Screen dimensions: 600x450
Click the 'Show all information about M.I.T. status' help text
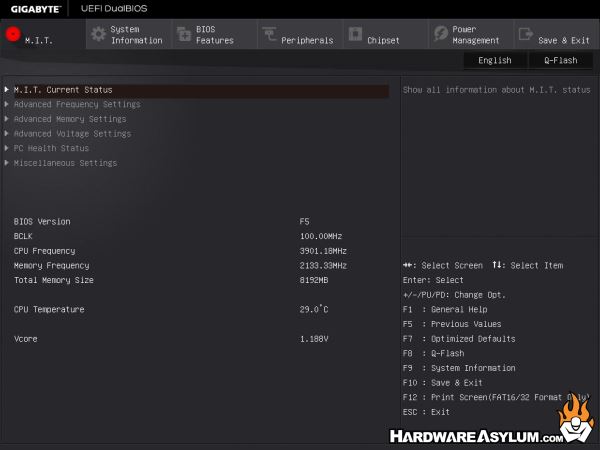coord(497,90)
